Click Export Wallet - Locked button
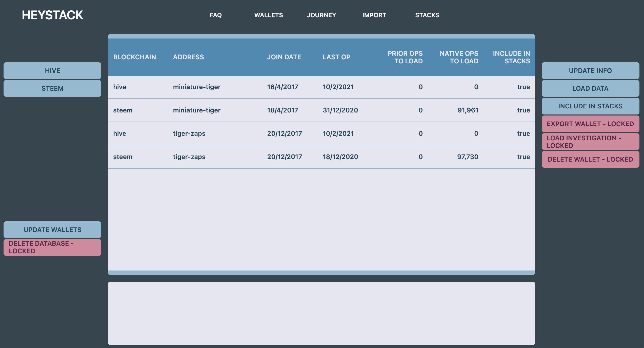This screenshot has width=644, height=348. [x=590, y=124]
